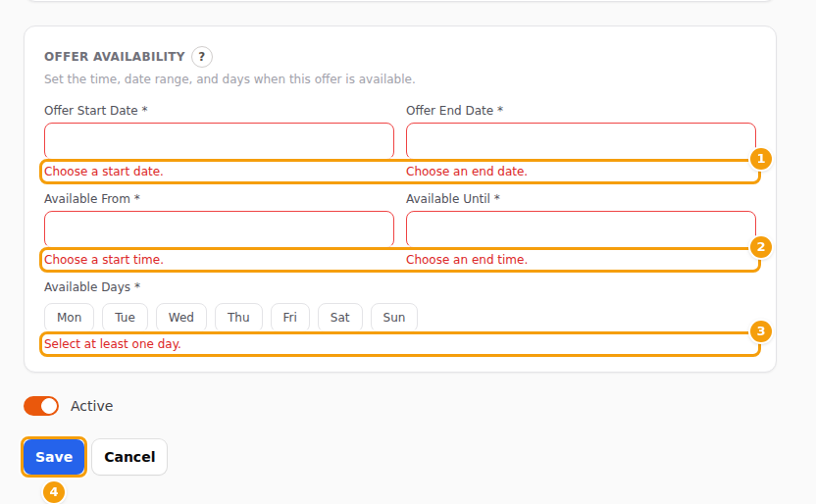The width and height of the screenshot is (816, 504).
Task: Toggle the Thu day chip
Action: point(238,318)
